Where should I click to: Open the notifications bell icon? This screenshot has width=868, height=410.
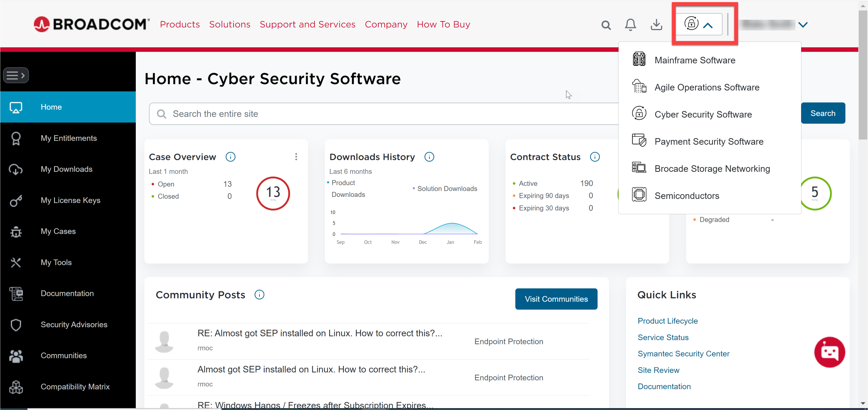[630, 25]
